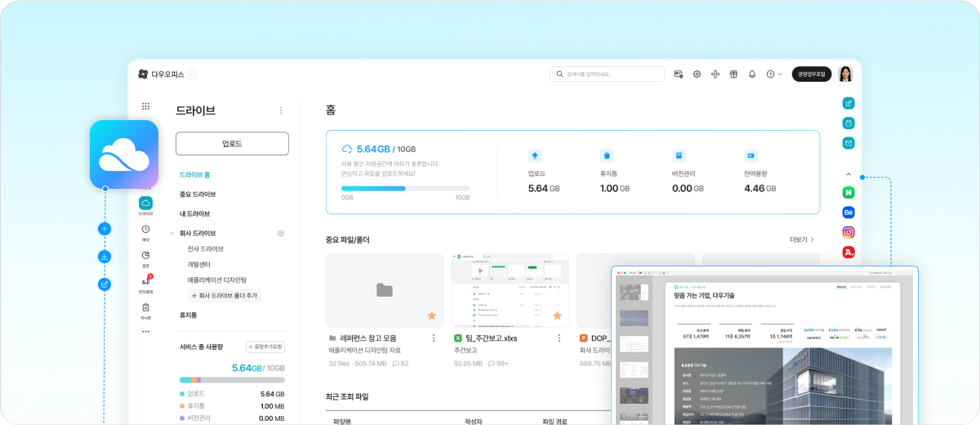
Task: Click the teal calendar shortcut icon
Action: 848,123
